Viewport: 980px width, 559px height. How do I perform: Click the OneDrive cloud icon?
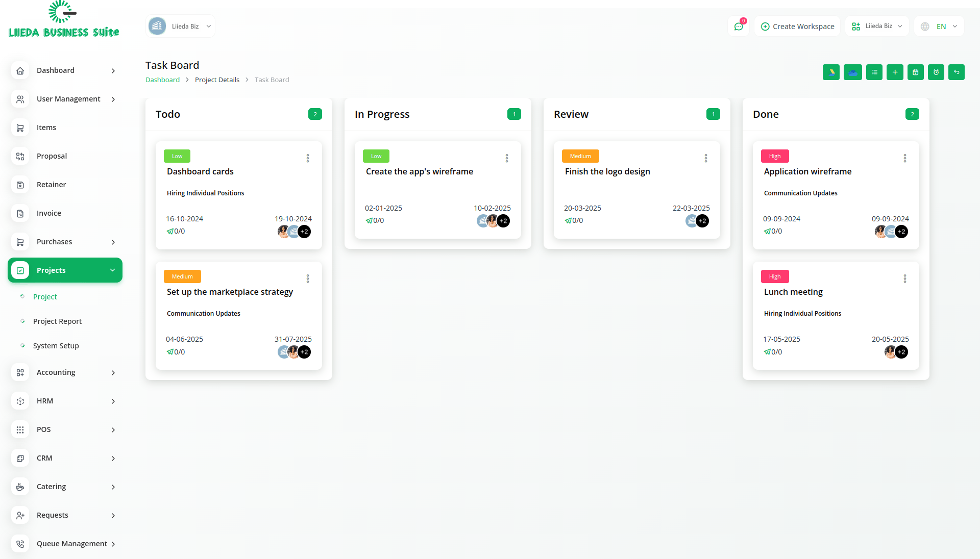click(852, 72)
